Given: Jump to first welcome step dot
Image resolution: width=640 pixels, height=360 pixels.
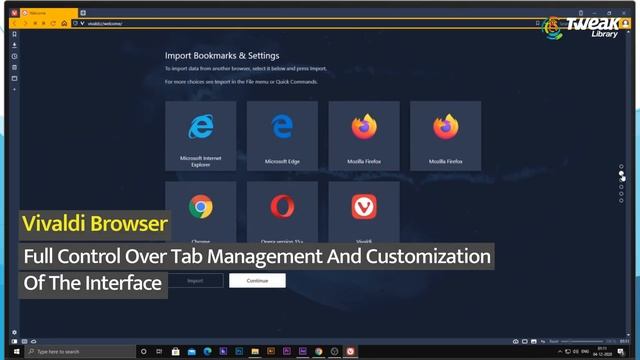Looking at the screenshot, I should pos(621,167).
